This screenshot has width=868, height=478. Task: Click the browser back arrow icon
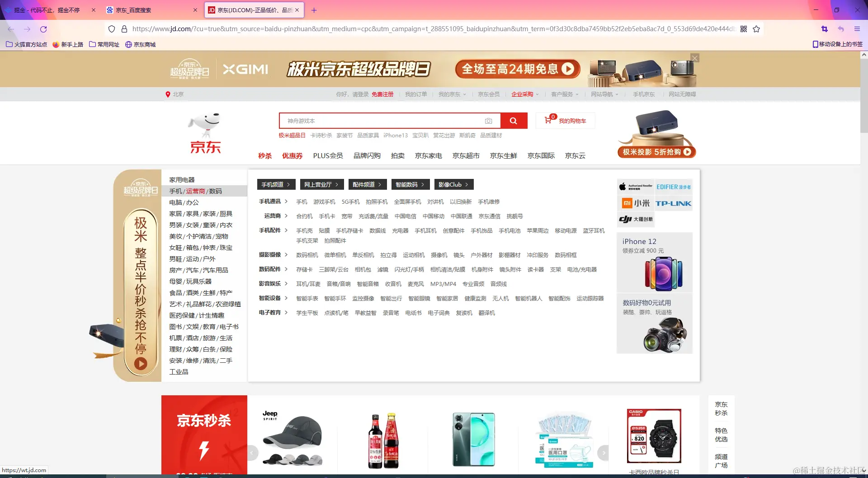(11, 29)
